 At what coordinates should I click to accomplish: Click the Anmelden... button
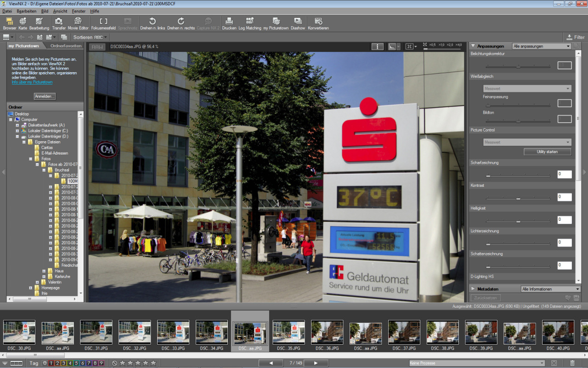[x=45, y=96]
